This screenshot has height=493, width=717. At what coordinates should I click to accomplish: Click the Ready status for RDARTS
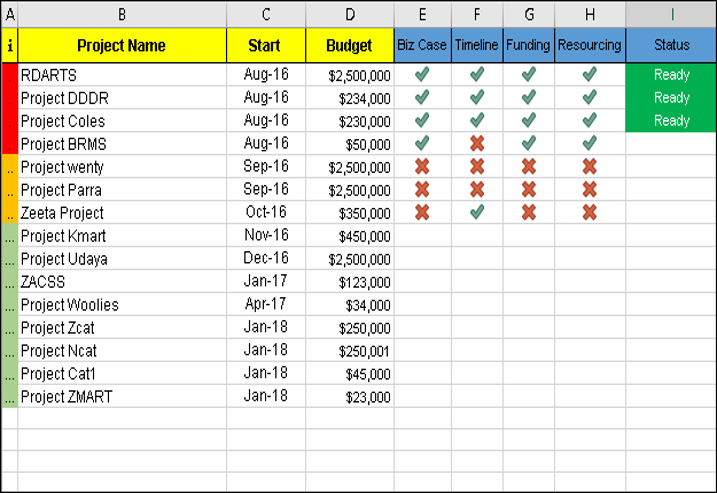[x=672, y=74]
